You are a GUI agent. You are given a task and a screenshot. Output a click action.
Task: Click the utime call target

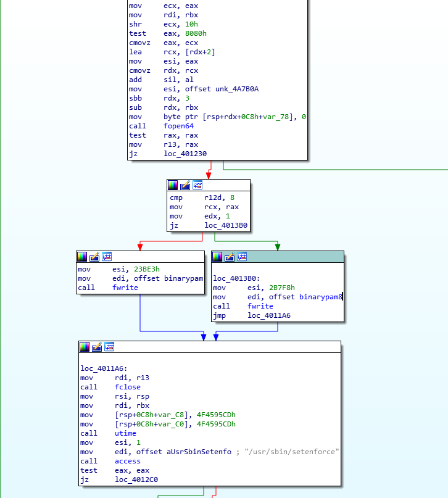coord(127,433)
